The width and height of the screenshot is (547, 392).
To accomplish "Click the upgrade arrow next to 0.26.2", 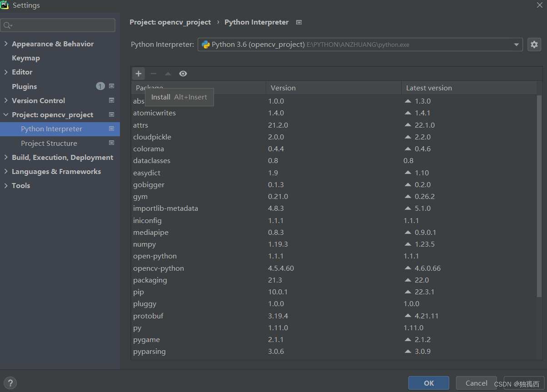I will click(408, 196).
